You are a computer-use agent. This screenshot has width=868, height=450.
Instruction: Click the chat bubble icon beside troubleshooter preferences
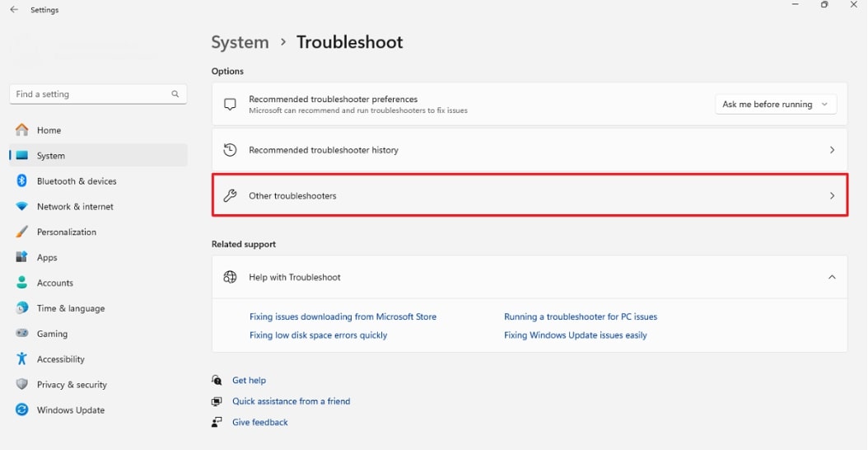[230, 104]
